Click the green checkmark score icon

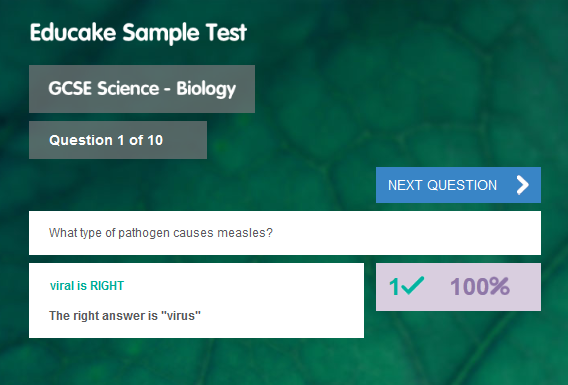(413, 286)
